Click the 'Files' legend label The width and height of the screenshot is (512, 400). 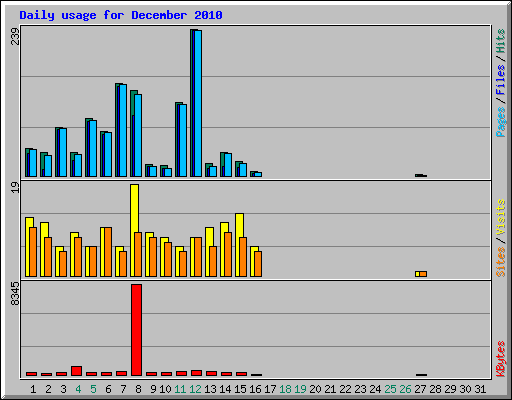[500, 80]
